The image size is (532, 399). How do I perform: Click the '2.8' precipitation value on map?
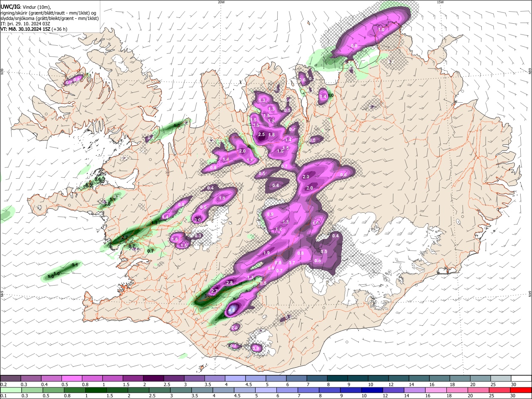click(229, 283)
